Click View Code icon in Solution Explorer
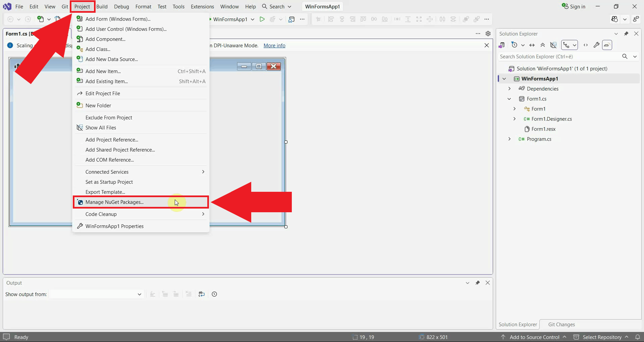The image size is (644, 342). tap(586, 45)
